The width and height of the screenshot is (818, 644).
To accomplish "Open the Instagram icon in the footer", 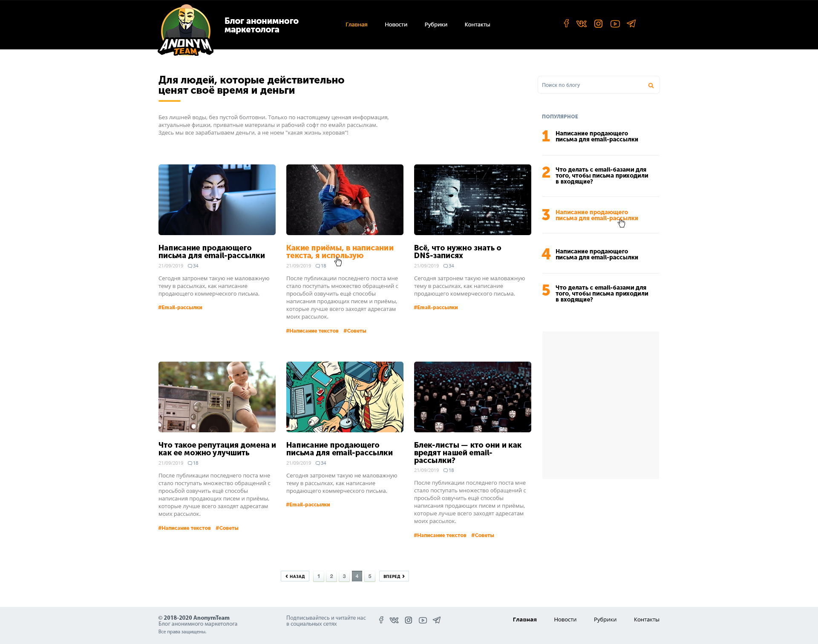I will point(409,620).
